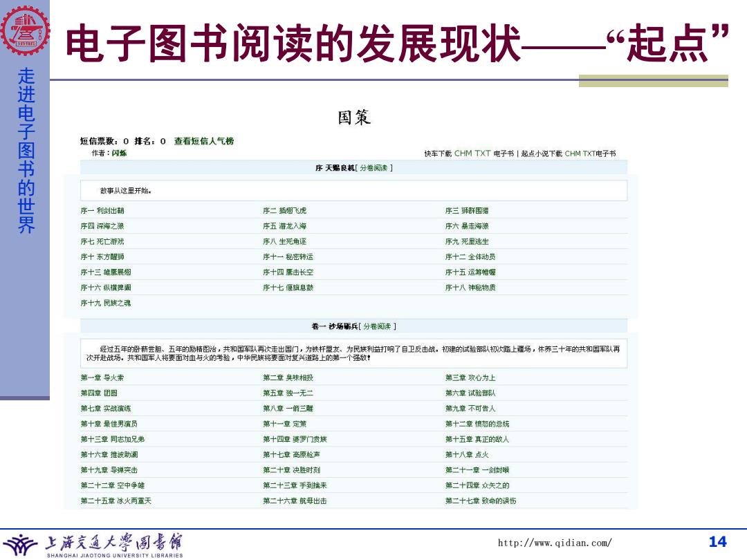Open chapter 第二十章 决胜时刻
The width and height of the screenshot is (747, 560).
[291, 470]
